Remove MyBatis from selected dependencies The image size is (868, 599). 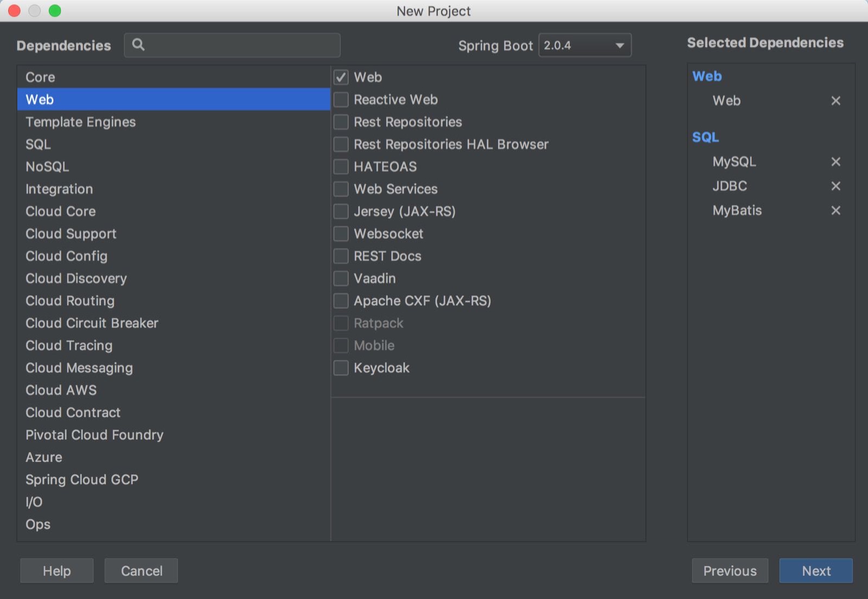pos(835,210)
